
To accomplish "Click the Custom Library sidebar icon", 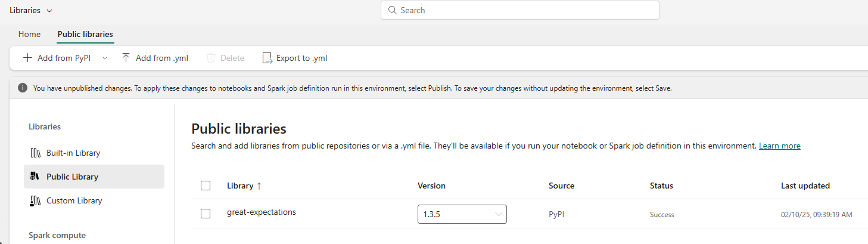I will click(35, 200).
